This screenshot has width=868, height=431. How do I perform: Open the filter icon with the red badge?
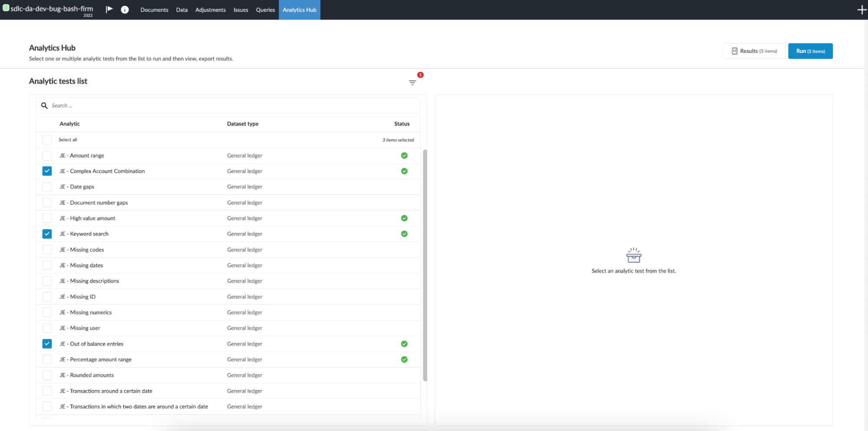[x=412, y=82]
